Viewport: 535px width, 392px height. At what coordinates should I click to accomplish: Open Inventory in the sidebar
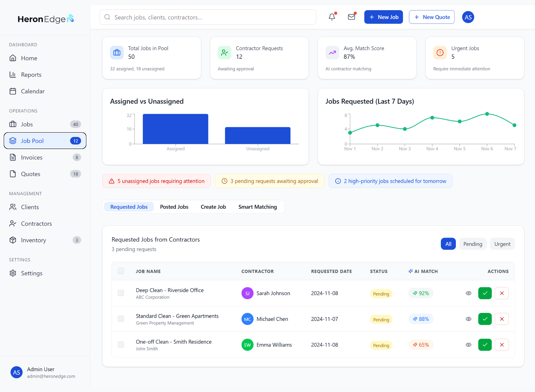pyautogui.click(x=45, y=240)
